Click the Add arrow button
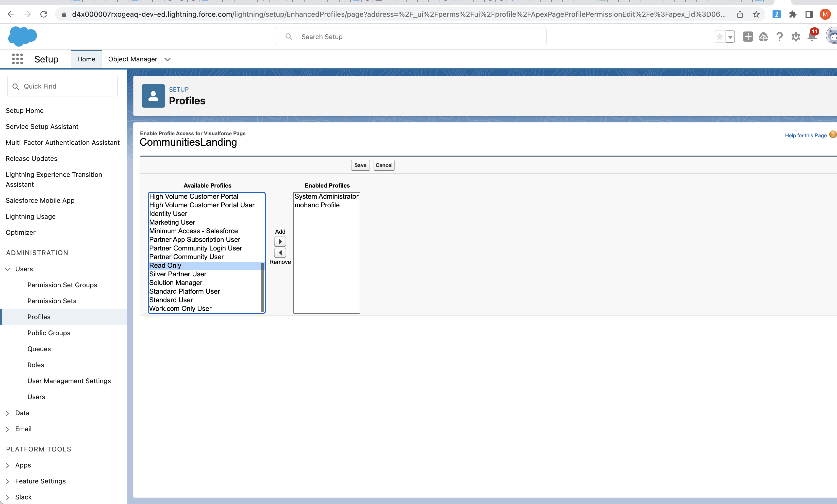Viewport: 837px width, 504px height. click(x=280, y=242)
